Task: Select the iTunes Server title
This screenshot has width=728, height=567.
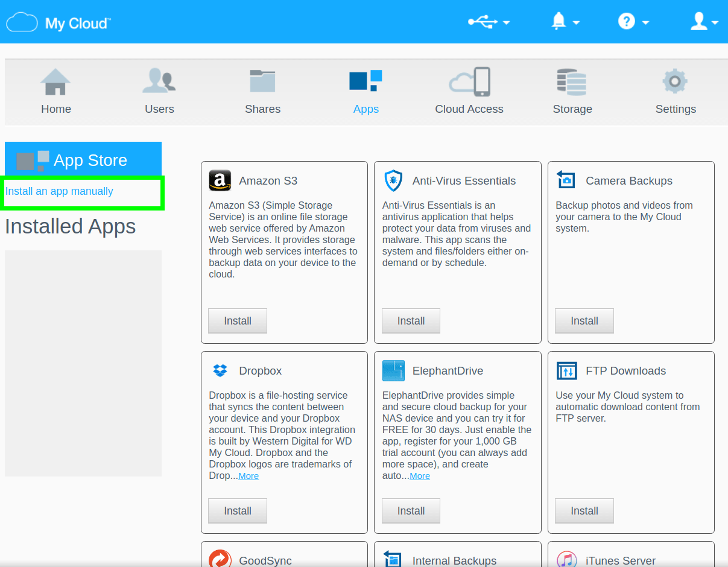Action: tap(621, 561)
